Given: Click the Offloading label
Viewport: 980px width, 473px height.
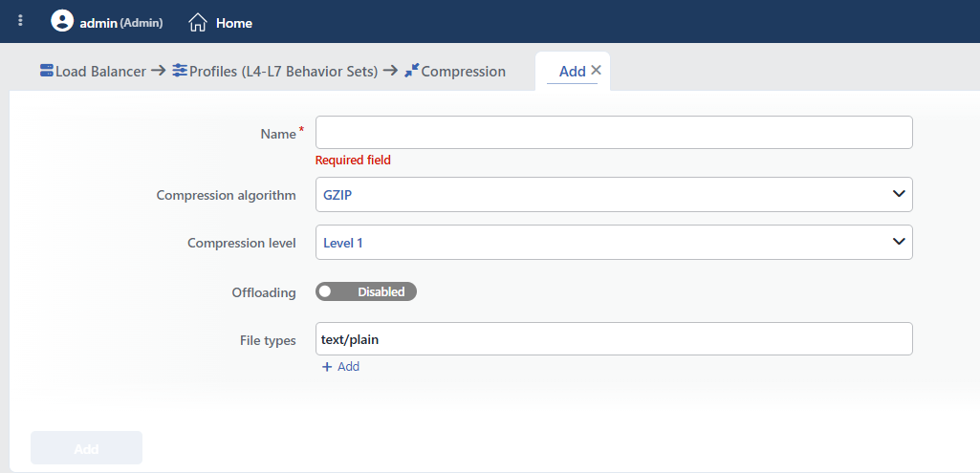Looking at the screenshot, I should point(264,292).
